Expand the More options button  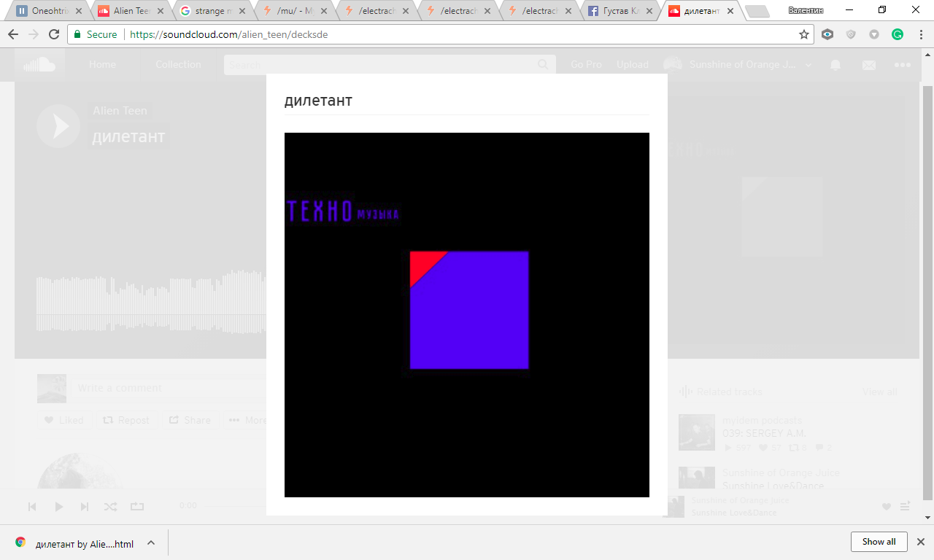(x=247, y=420)
